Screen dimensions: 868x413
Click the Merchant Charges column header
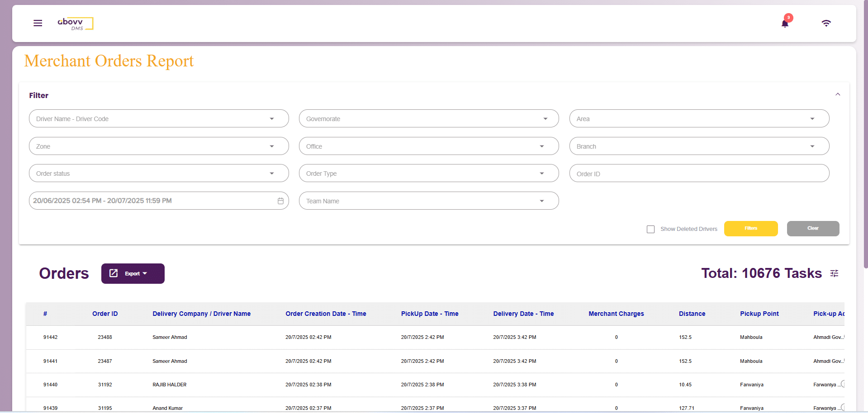(x=616, y=314)
